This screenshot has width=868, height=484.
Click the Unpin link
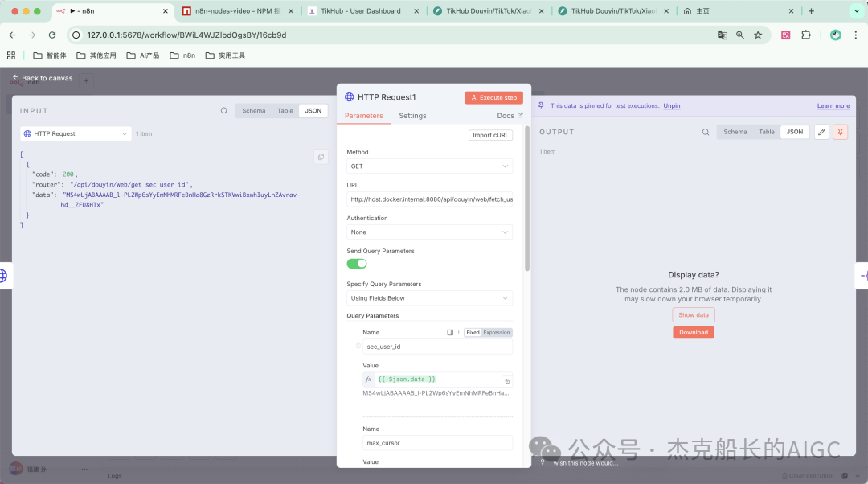(671, 106)
